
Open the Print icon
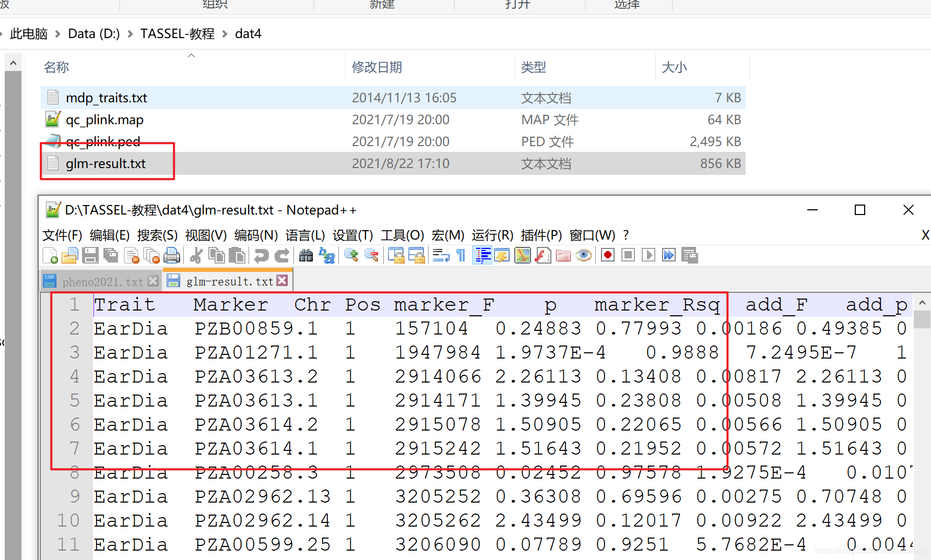click(x=172, y=255)
